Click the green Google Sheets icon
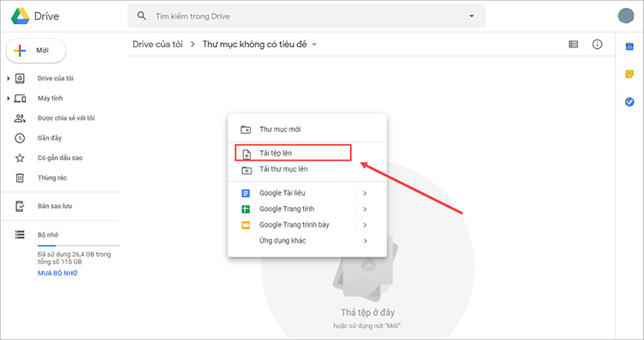This screenshot has width=644, height=340. pyautogui.click(x=246, y=209)
